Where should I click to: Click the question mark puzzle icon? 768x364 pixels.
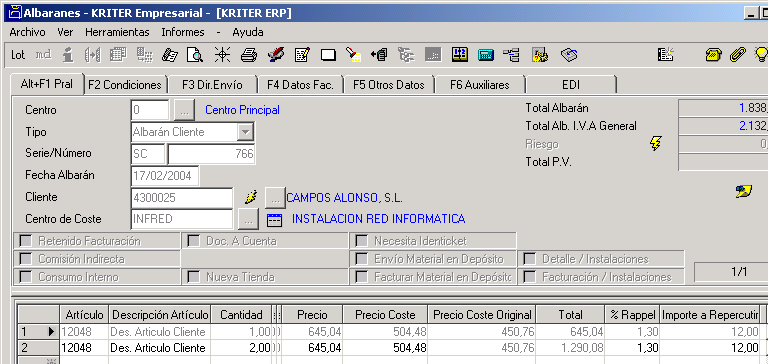click(539, 55)
